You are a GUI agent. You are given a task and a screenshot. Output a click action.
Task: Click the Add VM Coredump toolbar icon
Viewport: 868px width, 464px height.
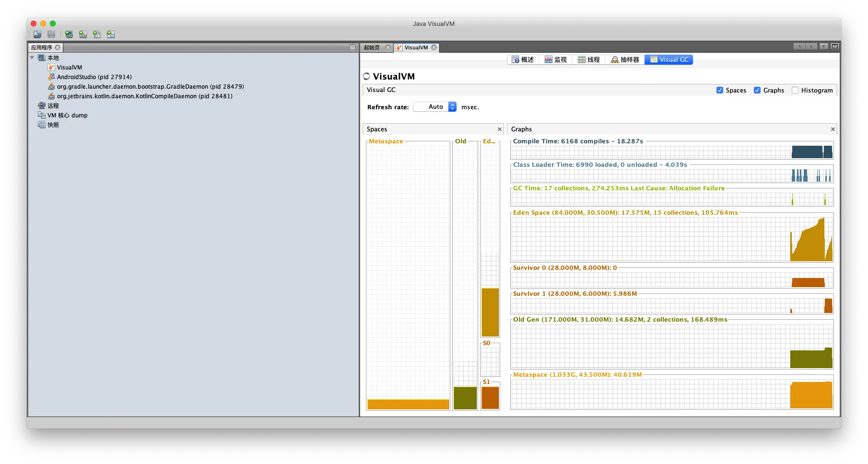97,35
